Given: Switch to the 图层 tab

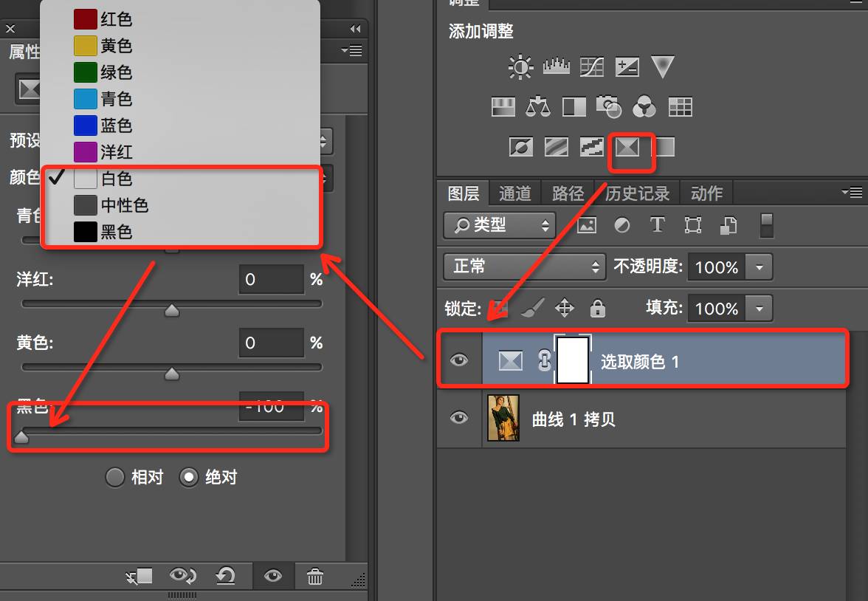Looking at the screenshot, I should (x=464, y=193).
